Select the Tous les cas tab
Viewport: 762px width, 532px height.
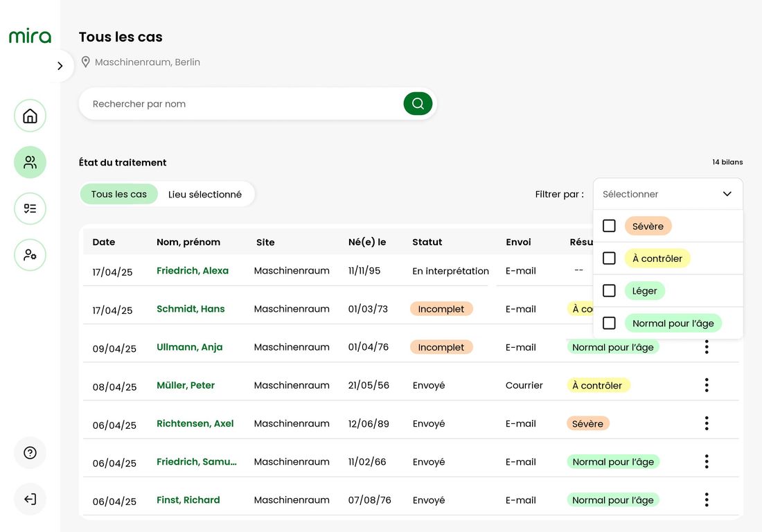click(119, 194)
